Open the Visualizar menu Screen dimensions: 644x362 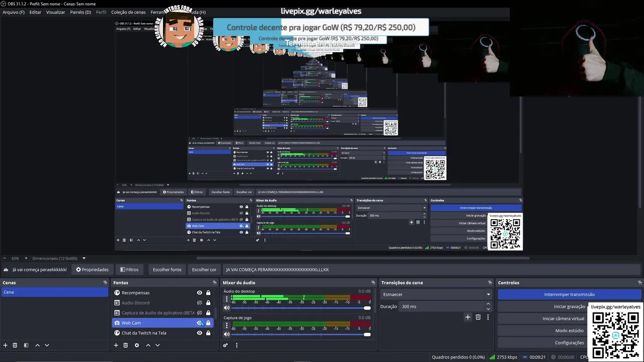pos(55,12)
